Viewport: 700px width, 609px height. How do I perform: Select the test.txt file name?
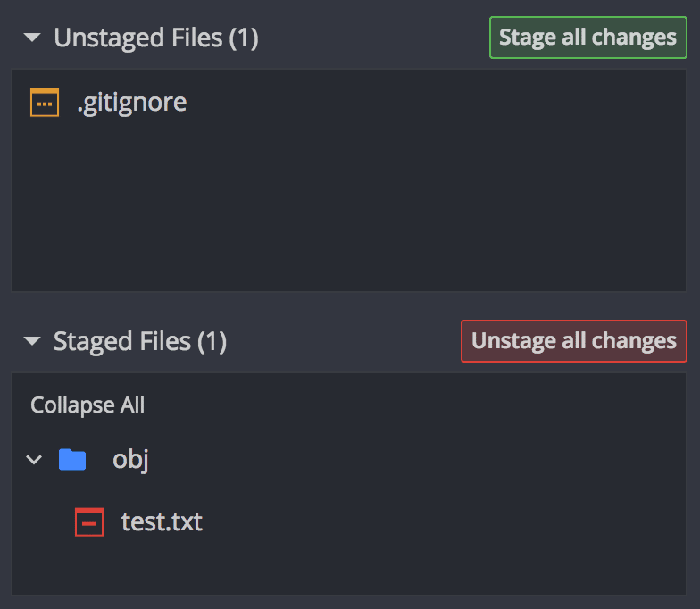pyautogui.click(x=162, y=522)
